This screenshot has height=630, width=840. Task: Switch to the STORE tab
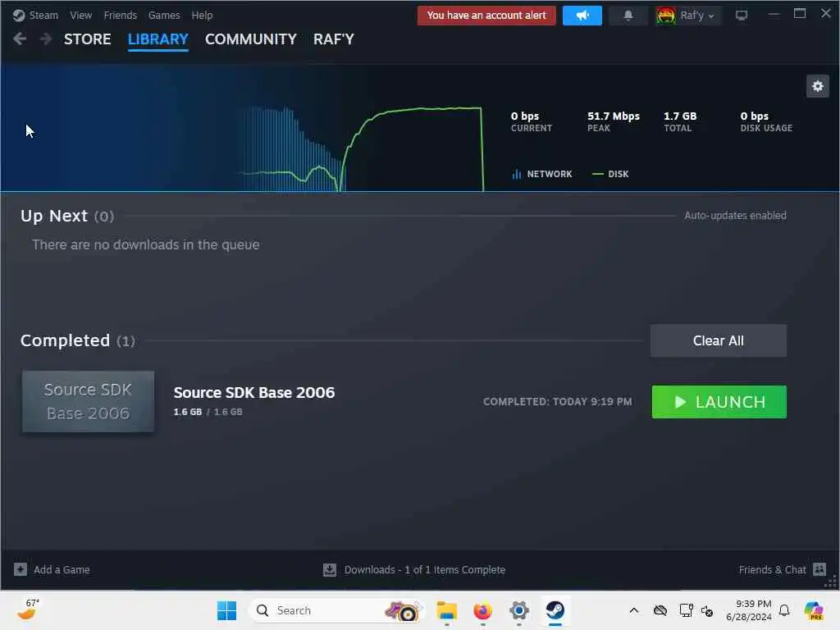click(87, 39)
